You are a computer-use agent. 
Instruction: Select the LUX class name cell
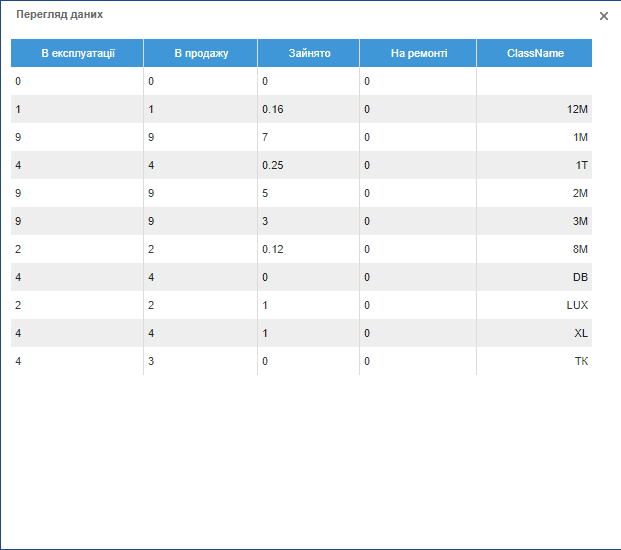(x=577, y=305)
